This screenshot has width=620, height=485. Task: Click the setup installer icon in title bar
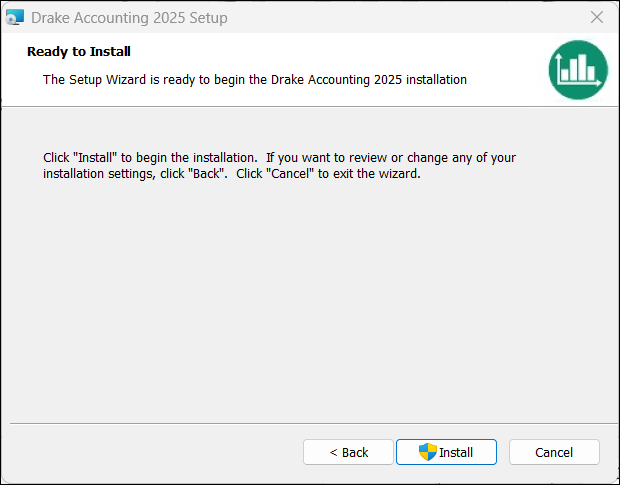click(x=14, y=17)
